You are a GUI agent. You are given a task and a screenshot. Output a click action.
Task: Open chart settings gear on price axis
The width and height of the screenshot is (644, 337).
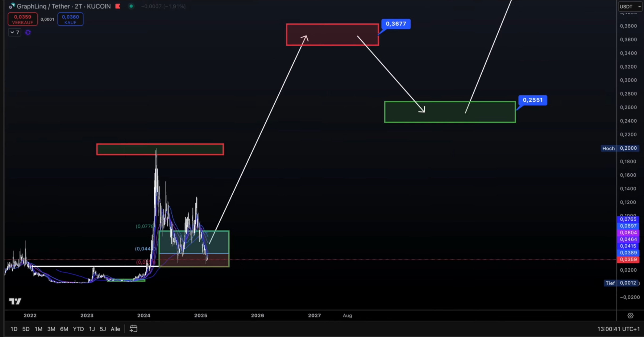(x=631, y=316)
